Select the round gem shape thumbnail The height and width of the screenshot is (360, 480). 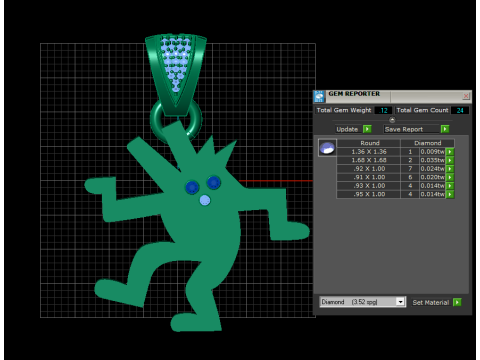point(327,148)
